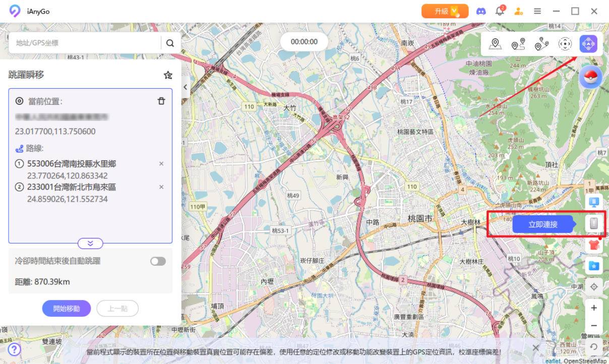
Task: Expand route list with double-chevron button
Action: [90, 244]
